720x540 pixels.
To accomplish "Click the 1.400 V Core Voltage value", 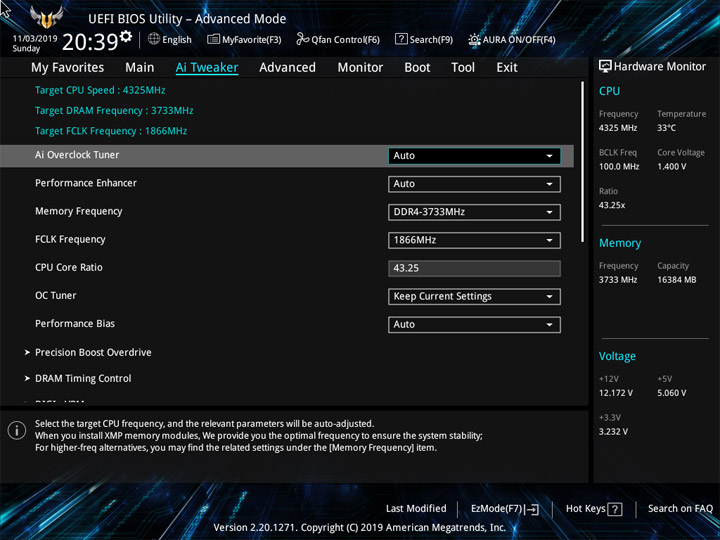I will click(671, 167).
